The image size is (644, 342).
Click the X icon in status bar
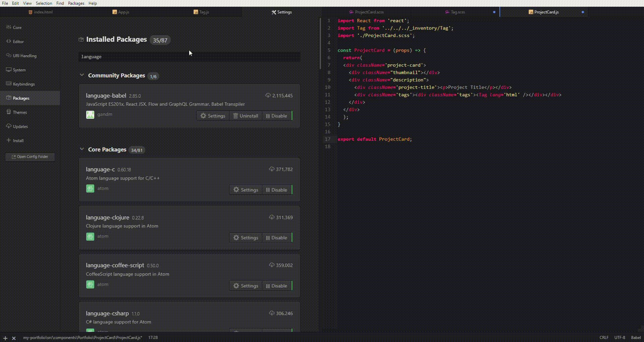14,338
